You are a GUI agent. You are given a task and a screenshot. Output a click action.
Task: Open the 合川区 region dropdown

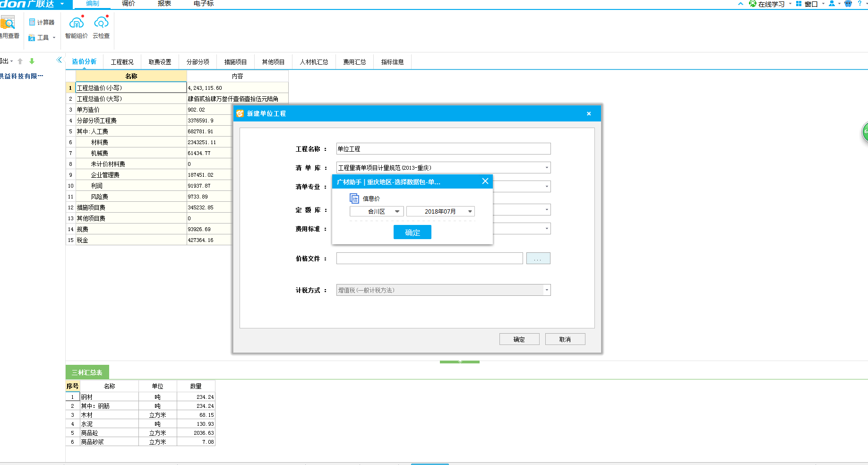coord(377,212)
